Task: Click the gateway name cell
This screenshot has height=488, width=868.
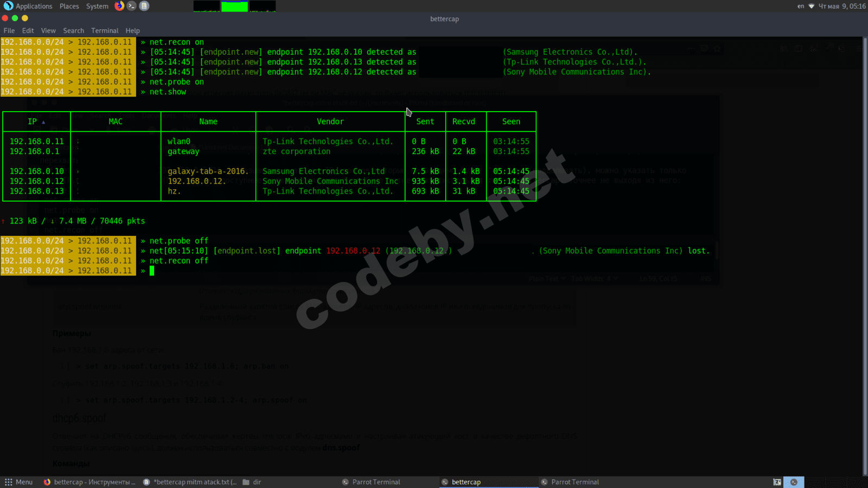Action: click(x=183, y=152)
